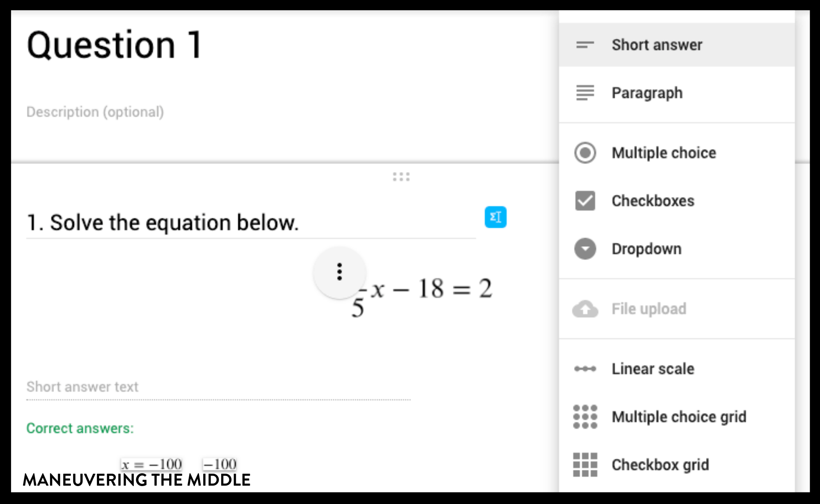The width and height of the screenshot is (820, 504).
Task: Click the Checkboxes checkmark icon
Action: click(x=585, y=201)
